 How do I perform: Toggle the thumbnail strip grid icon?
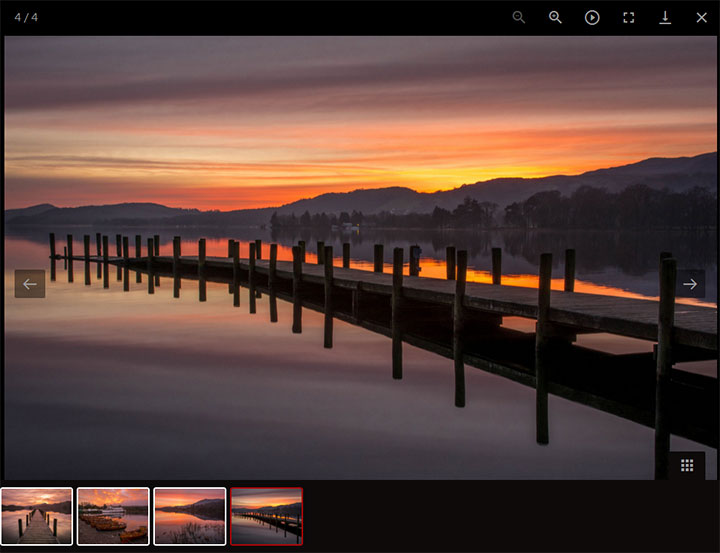[687, 465]
